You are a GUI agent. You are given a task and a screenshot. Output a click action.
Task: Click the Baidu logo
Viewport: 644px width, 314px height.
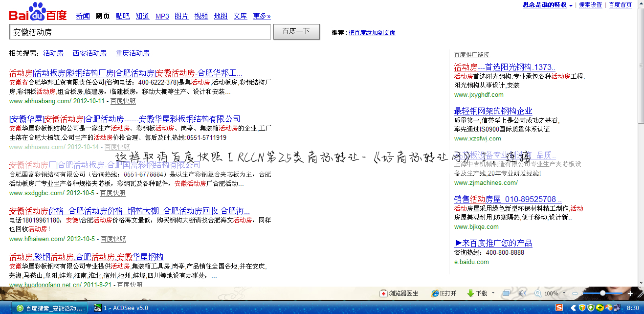point(38,12)
